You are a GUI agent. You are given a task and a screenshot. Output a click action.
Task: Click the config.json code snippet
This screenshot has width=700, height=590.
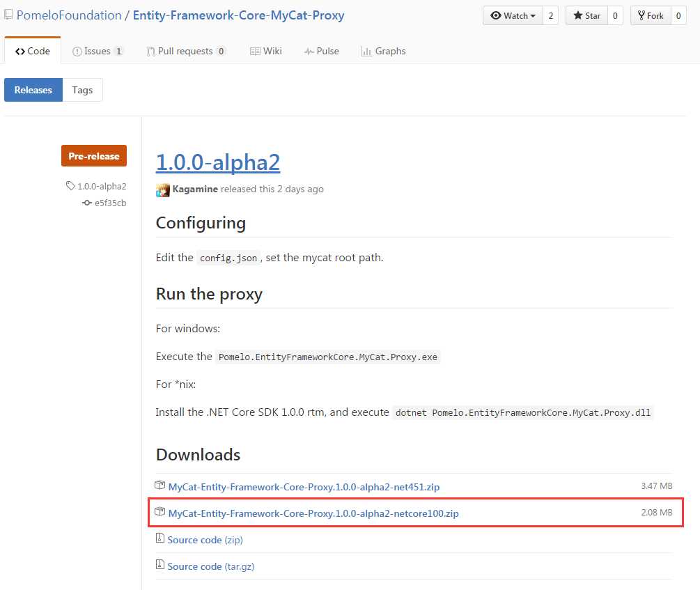coord(228,258)
